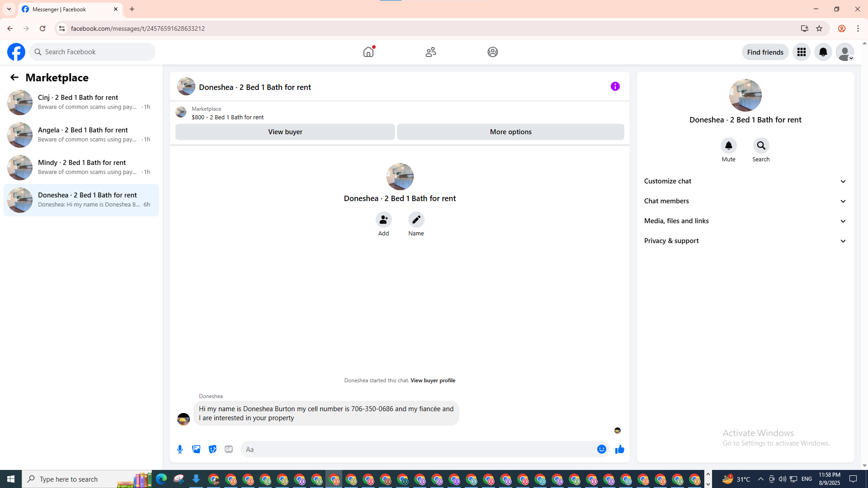Screen dimensions: 868x488
Task: Click the View buyer button
Action: coord(285,132)
